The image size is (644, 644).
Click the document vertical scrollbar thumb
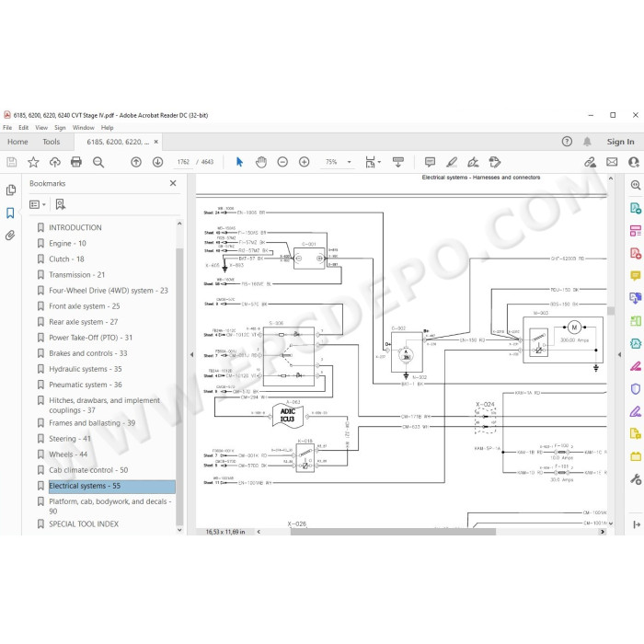[x=611, y=311]
